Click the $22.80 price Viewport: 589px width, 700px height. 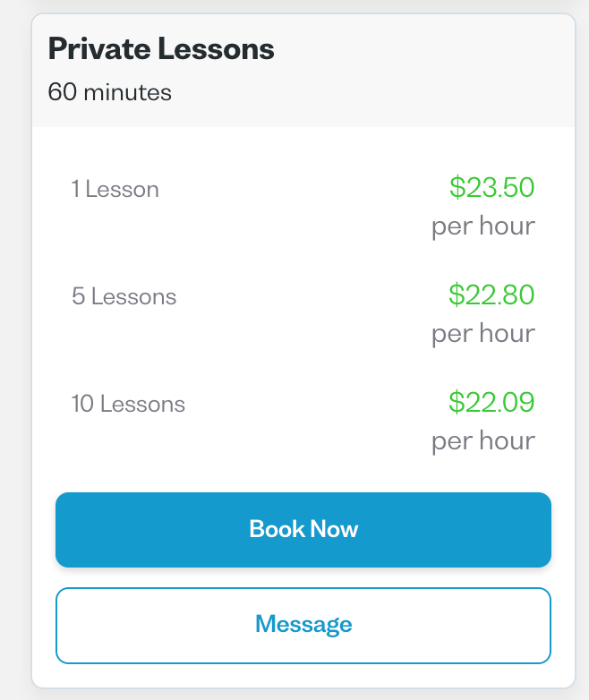[x=491, y=295]
